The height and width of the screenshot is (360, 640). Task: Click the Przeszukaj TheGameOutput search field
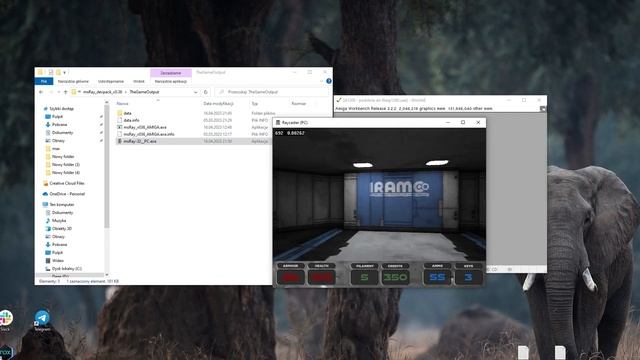[x=271, y=92]
